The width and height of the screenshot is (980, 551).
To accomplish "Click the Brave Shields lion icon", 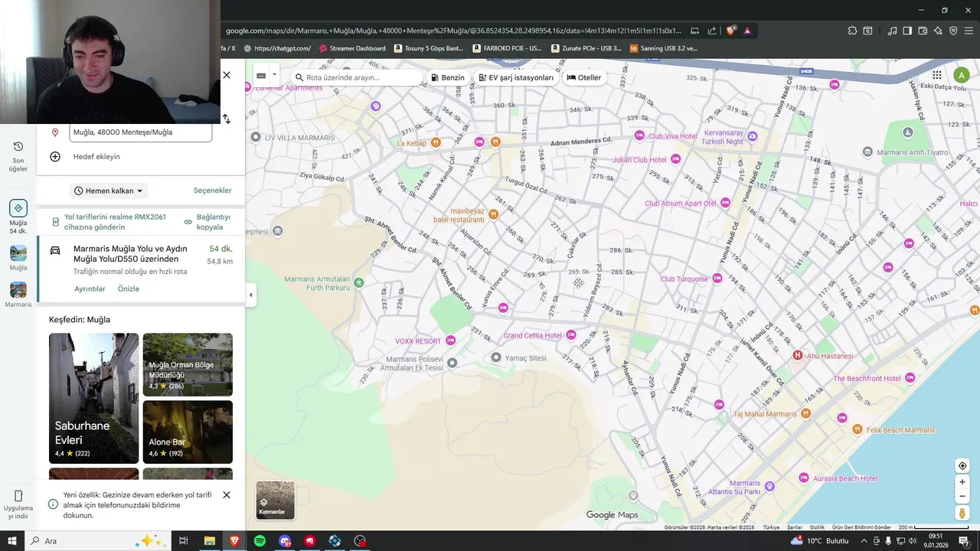I will (x=731, y=31).
